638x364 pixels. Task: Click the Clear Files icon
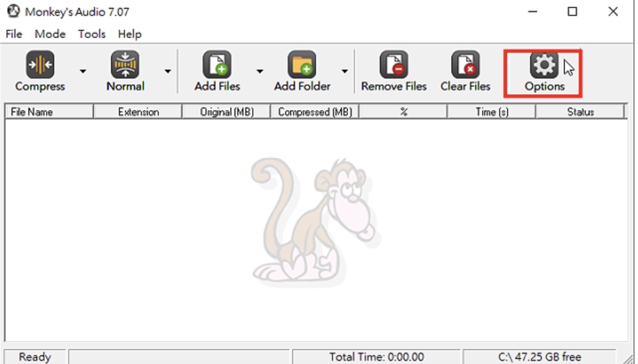click(465, 65)
